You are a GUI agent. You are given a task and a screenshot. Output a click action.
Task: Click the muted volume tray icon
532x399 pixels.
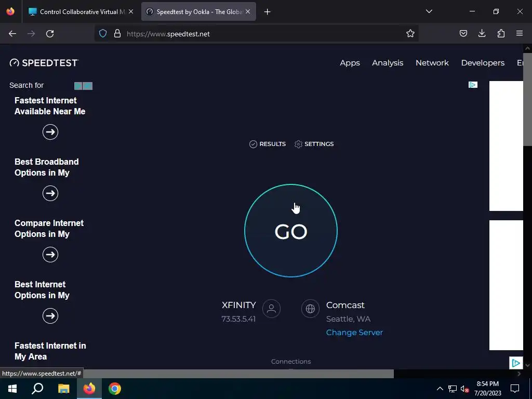(464, 389)
